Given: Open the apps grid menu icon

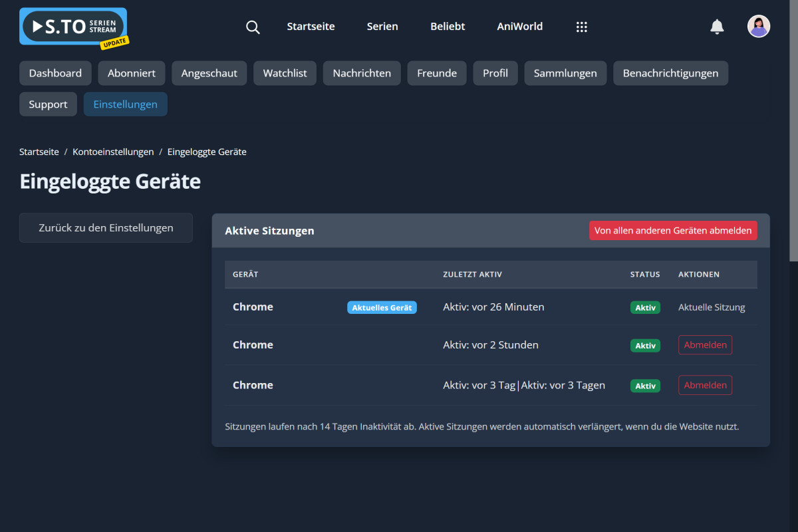Looking at the screenshot, I should [582, 27].
